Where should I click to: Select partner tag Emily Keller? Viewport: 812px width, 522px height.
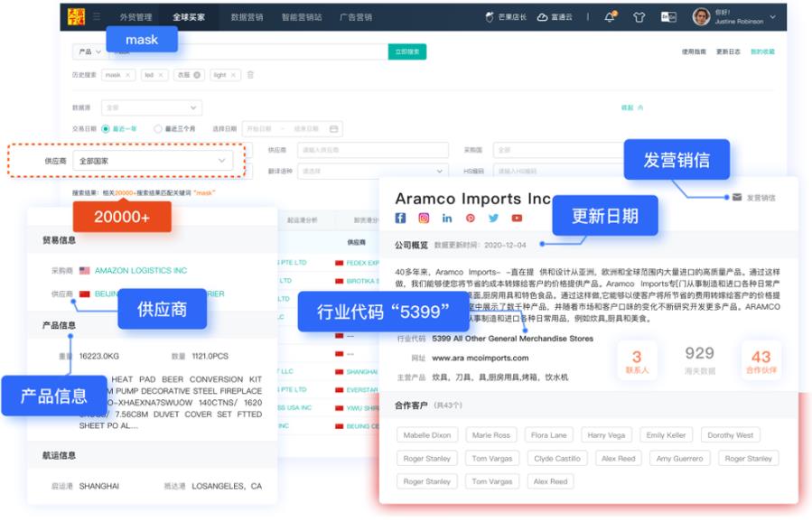pos(666,435)
